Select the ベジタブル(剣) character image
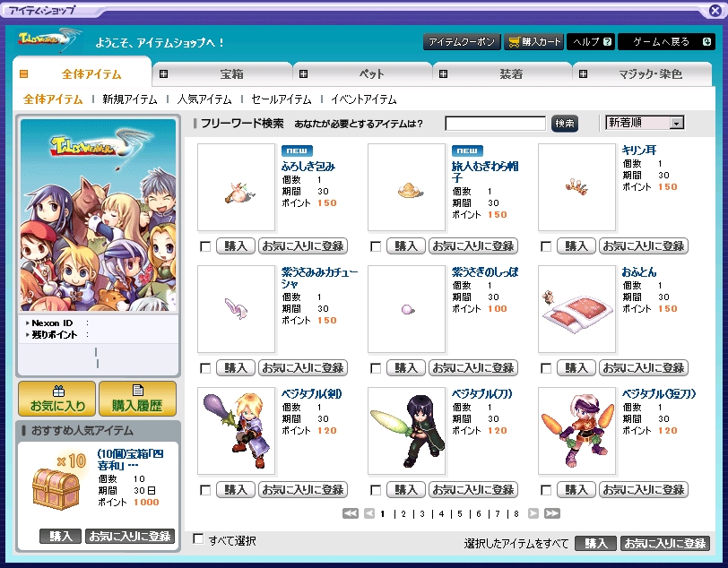The width and height of the screenshot is (728, 568). (x=237, y=431)
